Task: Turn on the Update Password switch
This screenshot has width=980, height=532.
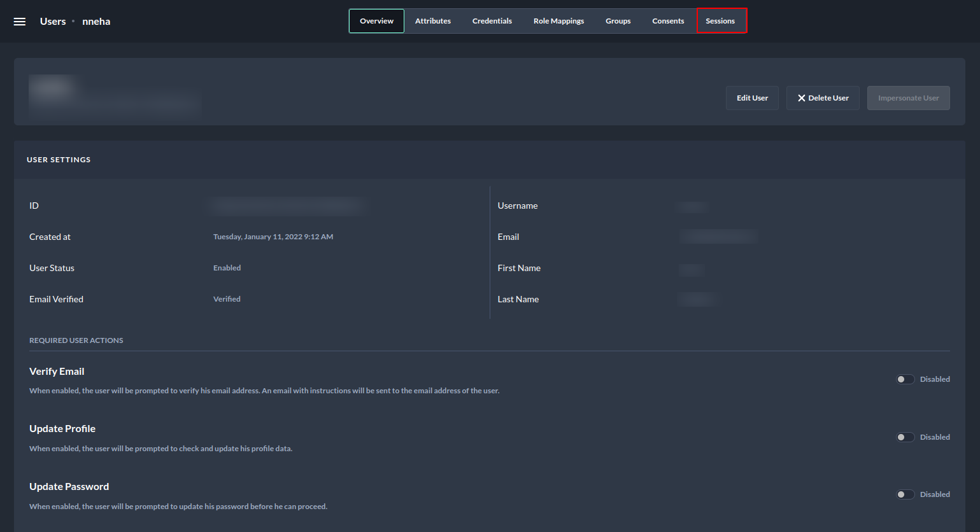Action: [x=905, y=494]
